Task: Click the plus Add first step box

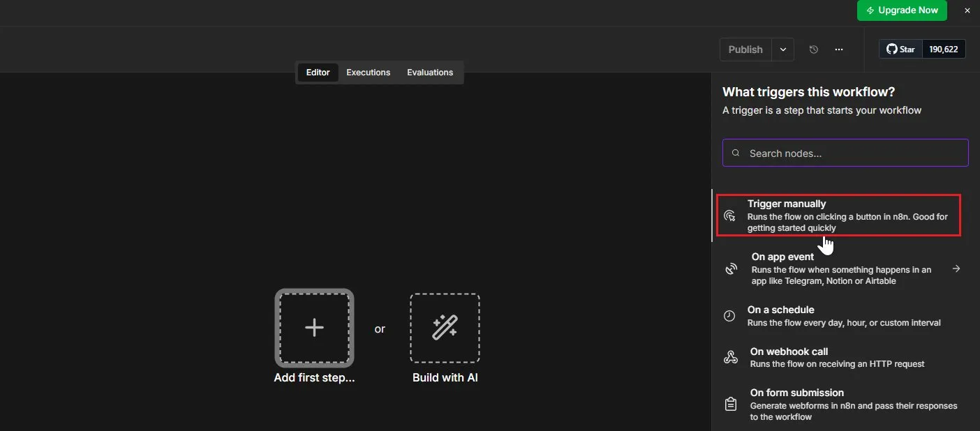Action: click(x=314, y=328)
